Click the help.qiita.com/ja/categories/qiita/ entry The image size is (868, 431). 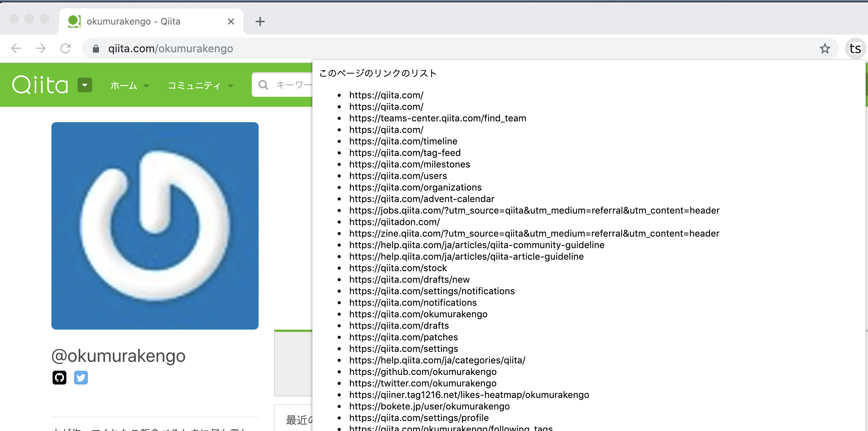coord(437,360)
